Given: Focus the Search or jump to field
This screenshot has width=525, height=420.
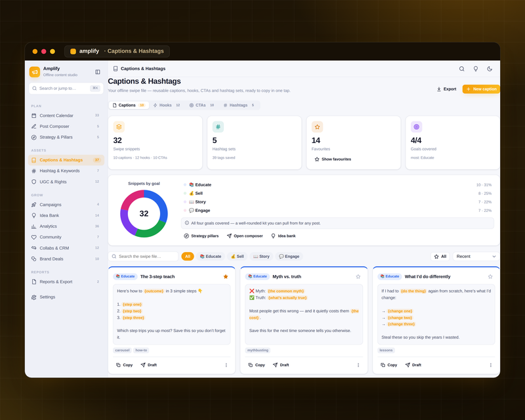Looking at the screenshot, I should tap(66, 89).
